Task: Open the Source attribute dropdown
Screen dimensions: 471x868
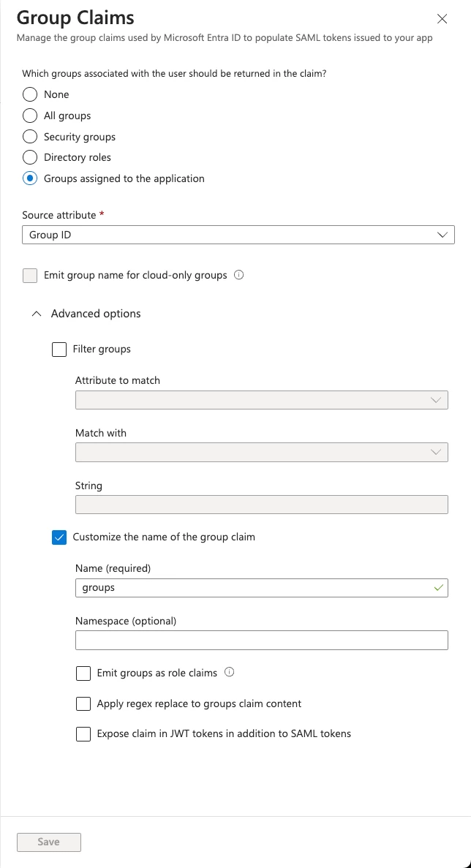Action: pyautogui.click(x=238, y=235)
